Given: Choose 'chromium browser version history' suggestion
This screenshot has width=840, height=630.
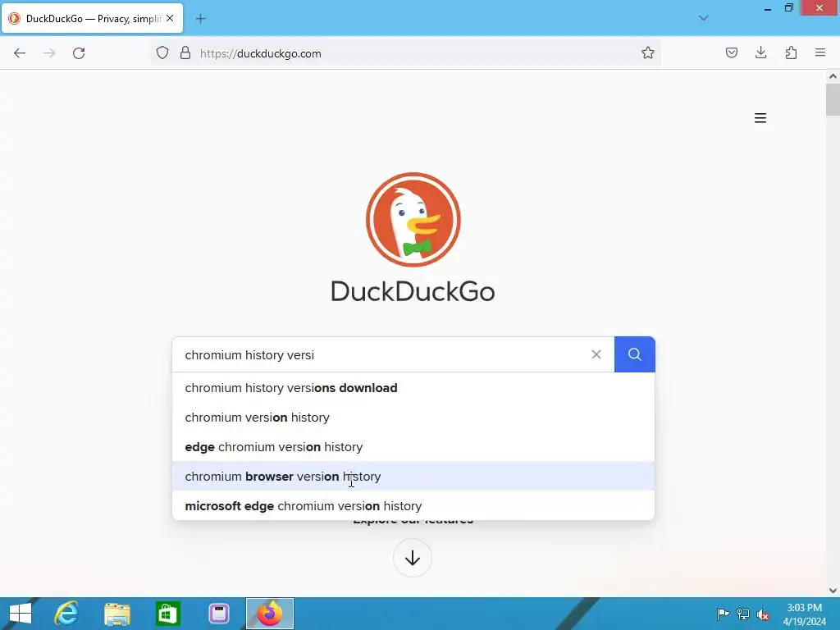Looking at the screenshot, I should (x=413, y=477).
